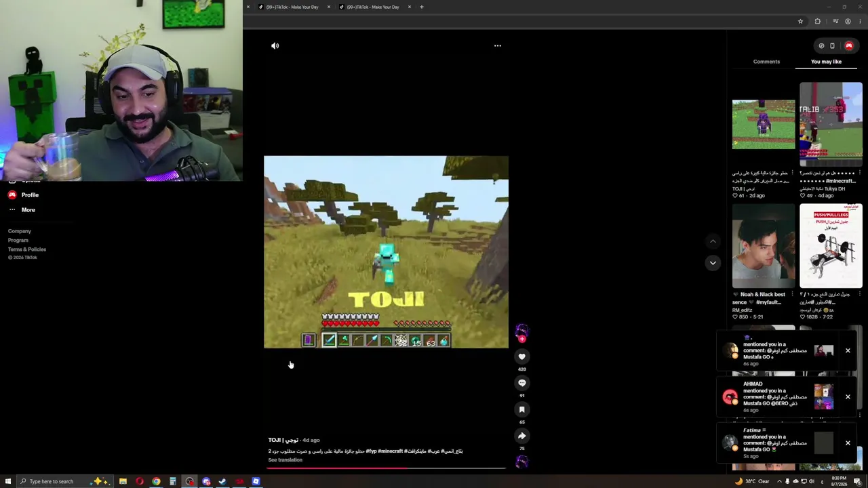Open the browser profile icon
Image resolution: width=868 pixels, height=488 pixels.
point(848,22)
